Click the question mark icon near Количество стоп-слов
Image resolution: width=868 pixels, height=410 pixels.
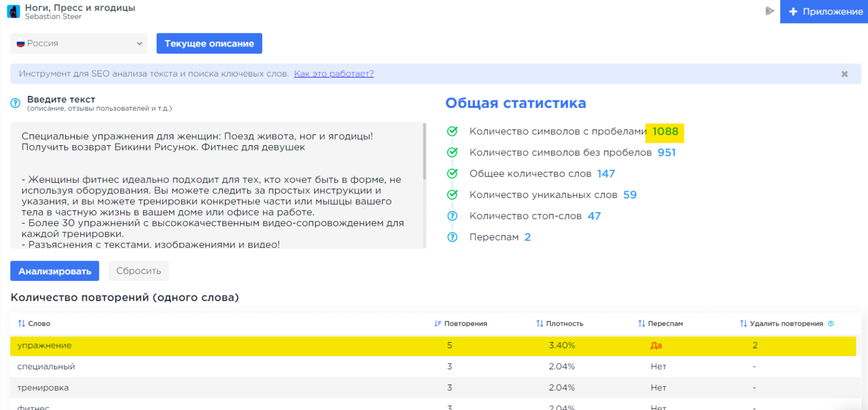tap(452, 215)
